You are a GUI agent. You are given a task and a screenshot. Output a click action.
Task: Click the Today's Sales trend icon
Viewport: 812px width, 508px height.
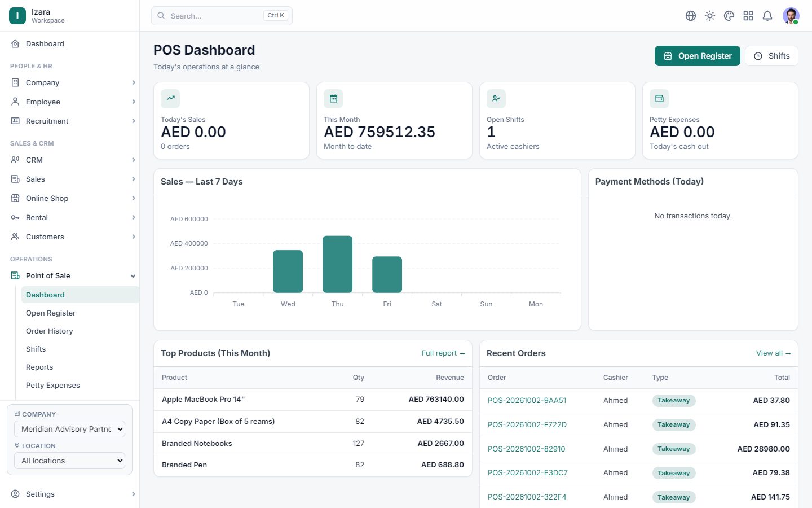170,99
